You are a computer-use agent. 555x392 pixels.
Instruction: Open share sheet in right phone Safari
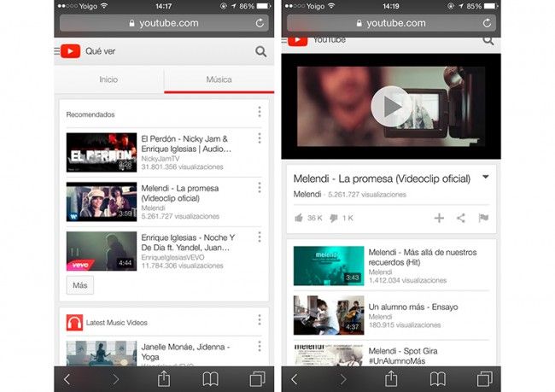391,378
